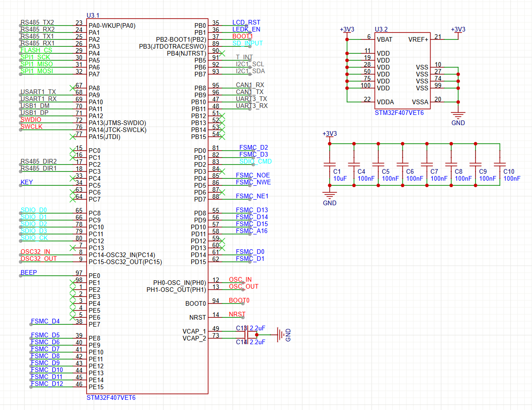Select the VSSA pin 20 on U3.2
This screenshot has width=532, height=410.
[438, 102]
